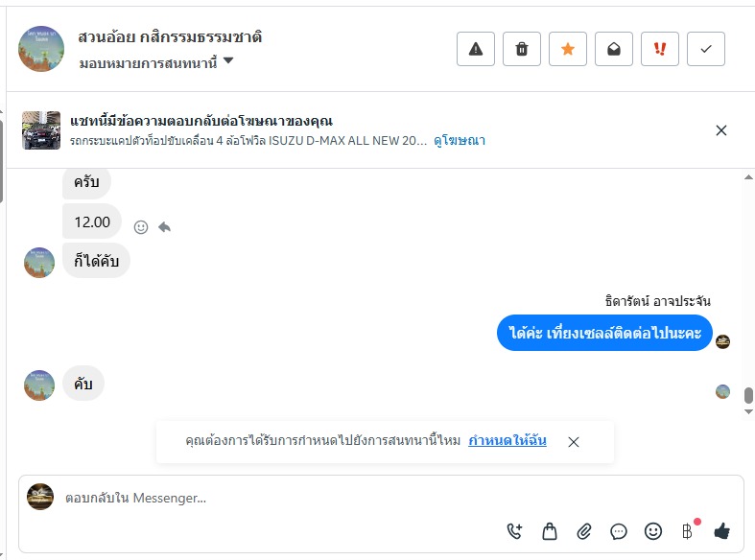
Task: Mark conversation as spam with warning icon
Action: (x=476, y=49)
